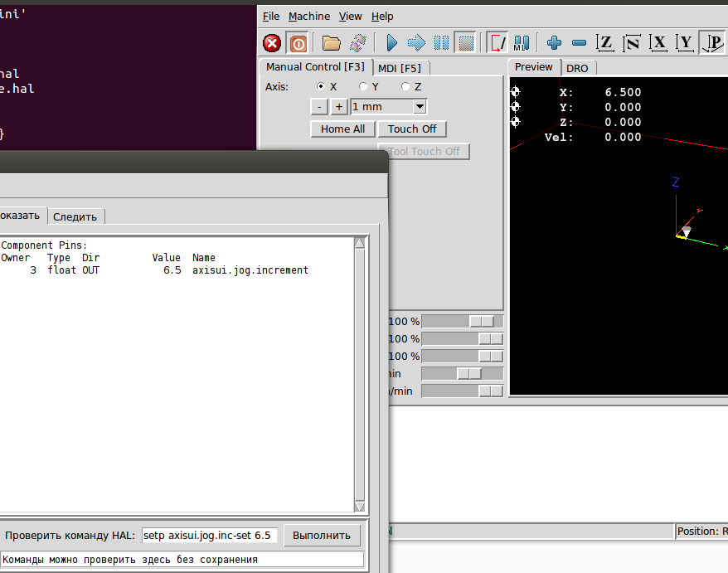Switch to Manual Control [F3] tab
The width and height of the screenshot is (728, 573).
(x=316, y=67)
